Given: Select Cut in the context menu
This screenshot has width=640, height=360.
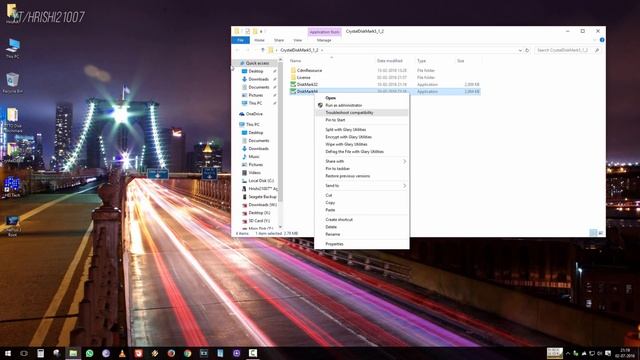Looking at the screenshot, I should click(329, 196).
